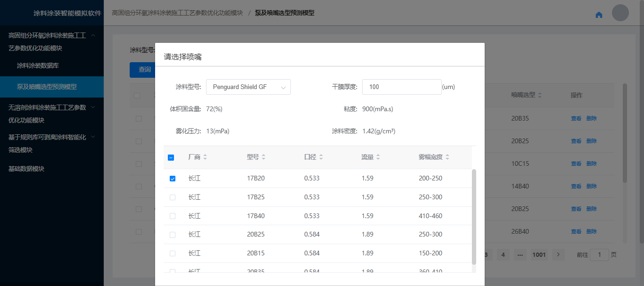Open the 涂料型号 Penguard Shield GF dropdown

click(248, 87)
